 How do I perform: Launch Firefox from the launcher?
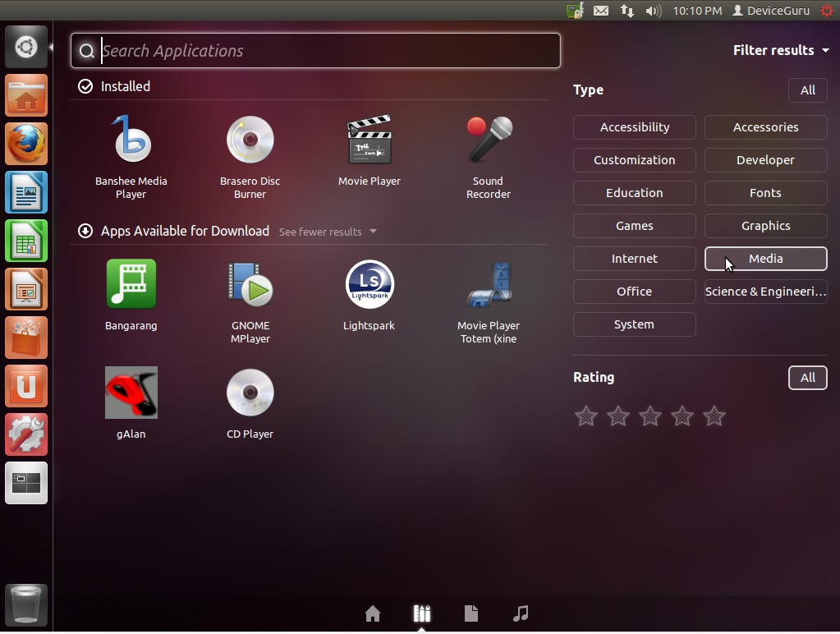point(26,144)
